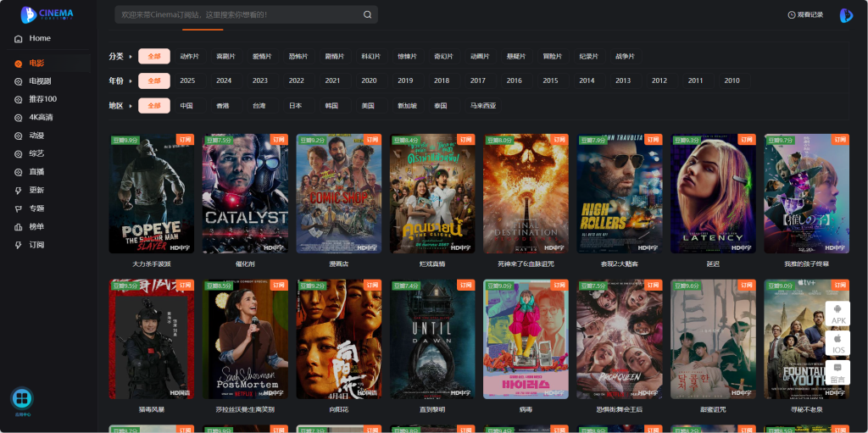Filter region by 日本

[x=295, y=106]
